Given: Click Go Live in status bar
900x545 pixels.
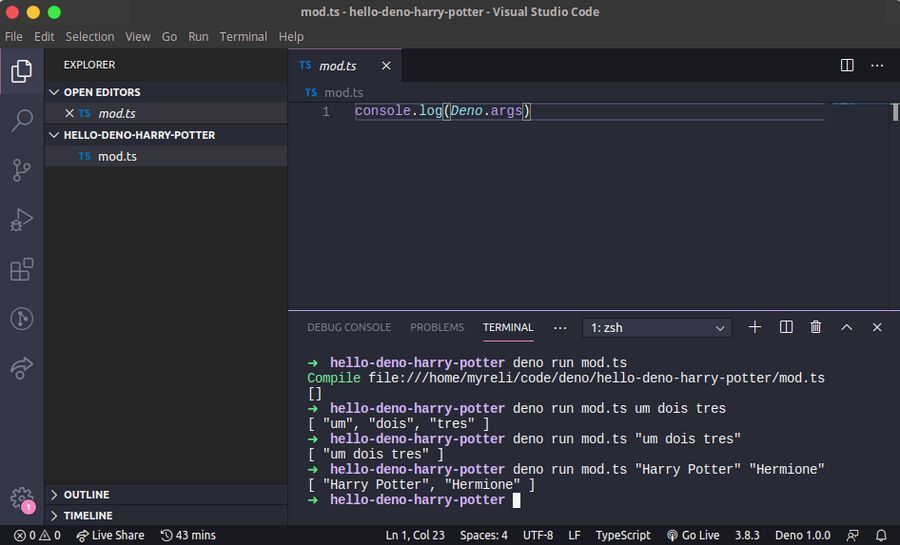Looking at the screenshot, I should (x=693, y=535).
